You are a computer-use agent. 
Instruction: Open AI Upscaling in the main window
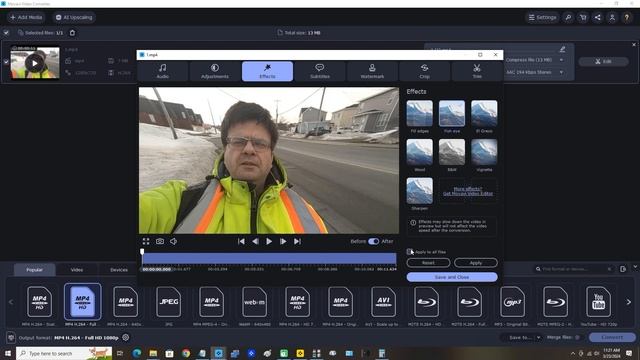click(74, 18)
